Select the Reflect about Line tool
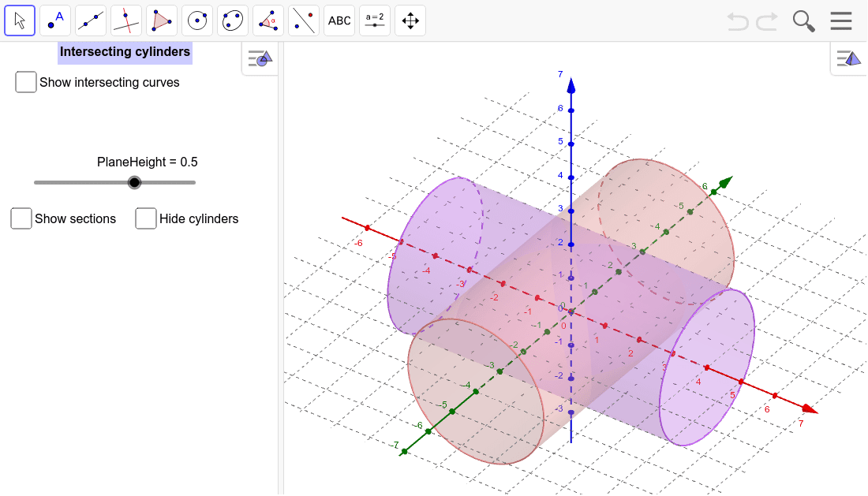Viewport: 868px width, 496px height. pos(304,21)
